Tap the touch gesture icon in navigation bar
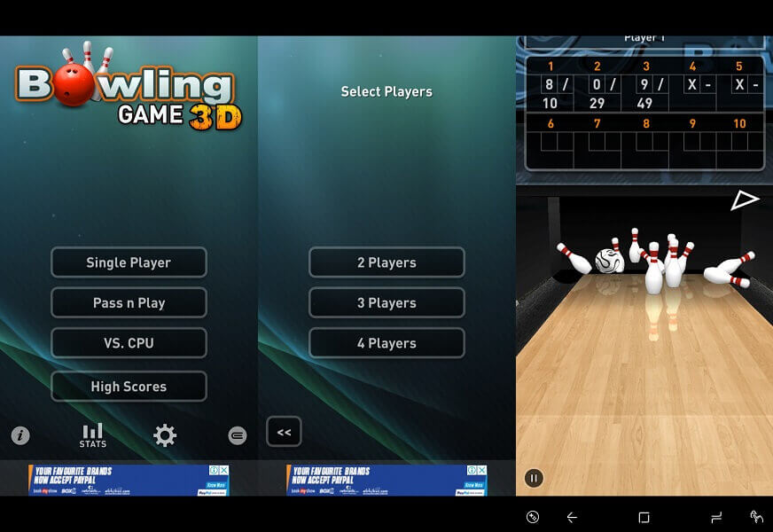The height and width of the screenshot is (532, 773). [756, 517]
